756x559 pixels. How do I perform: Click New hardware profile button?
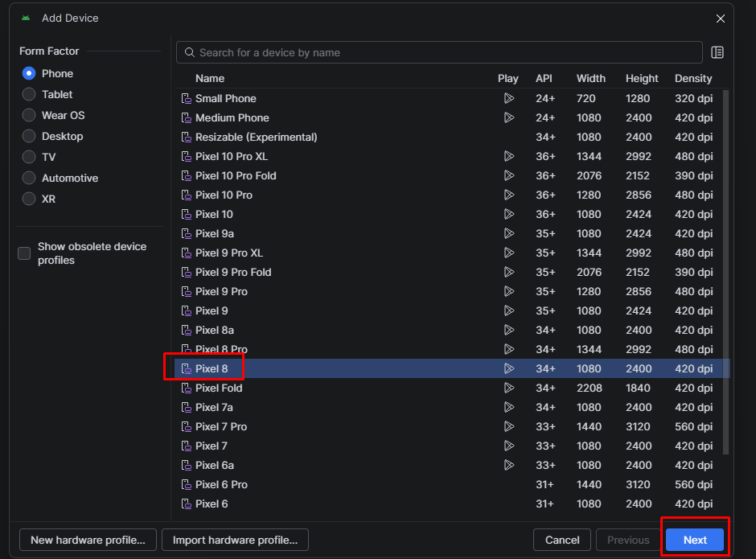(x=88, y=540)
